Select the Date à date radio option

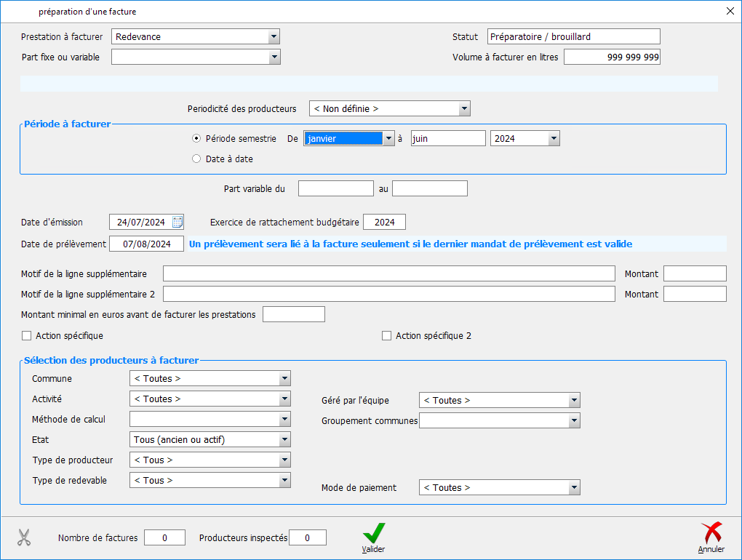tap(196, 159)
